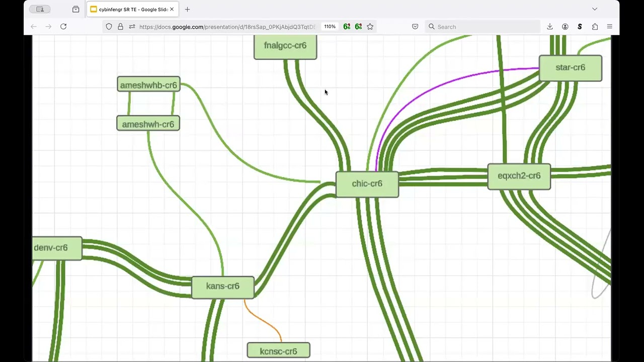Image resolution: width=644 pixels, height=362 pixels.
Task: Open the list all tabs dropdown
Action: point(595,9)
